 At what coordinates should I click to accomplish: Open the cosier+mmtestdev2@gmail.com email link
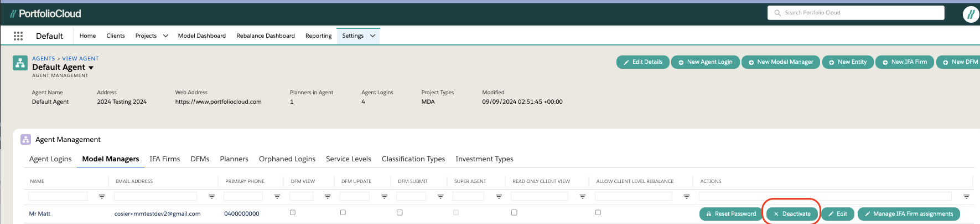(158, 214)
